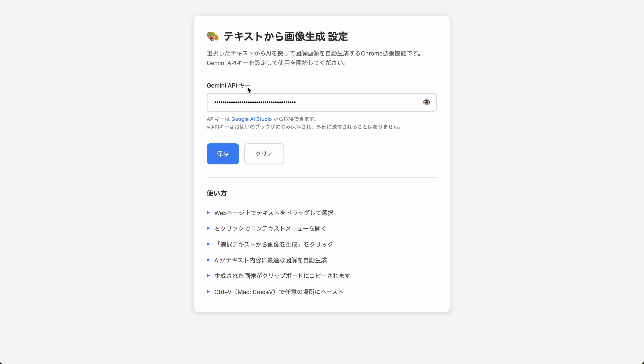Screen dimensions: 644x364
Task: Click the triangle bullet before Ctrl+V step
Action: coord(208,292)
